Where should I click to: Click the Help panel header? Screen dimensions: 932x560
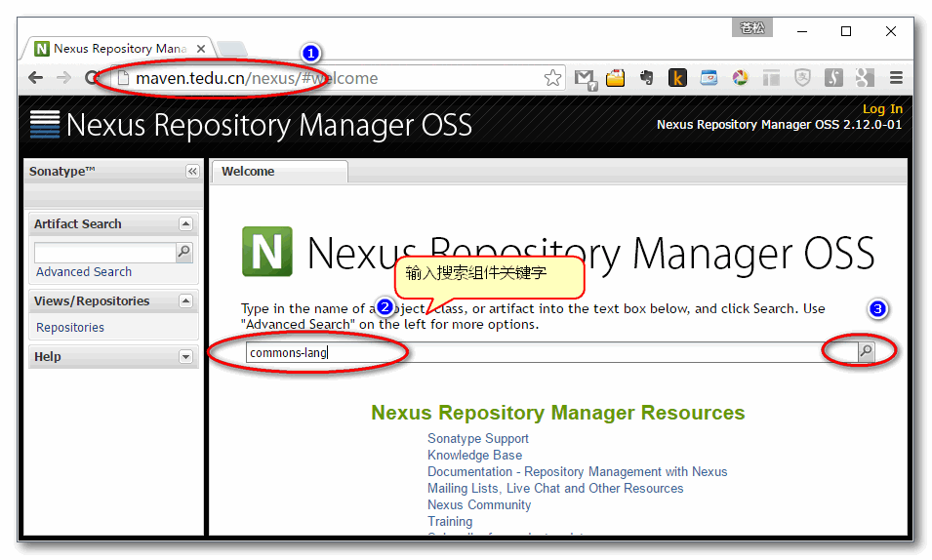pos(113,357)
